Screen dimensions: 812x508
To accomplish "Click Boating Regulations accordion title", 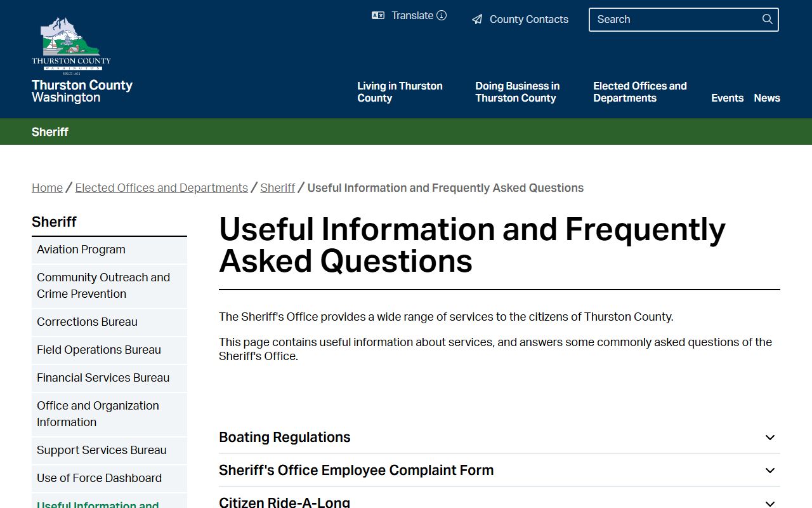I will coord(284,438).
